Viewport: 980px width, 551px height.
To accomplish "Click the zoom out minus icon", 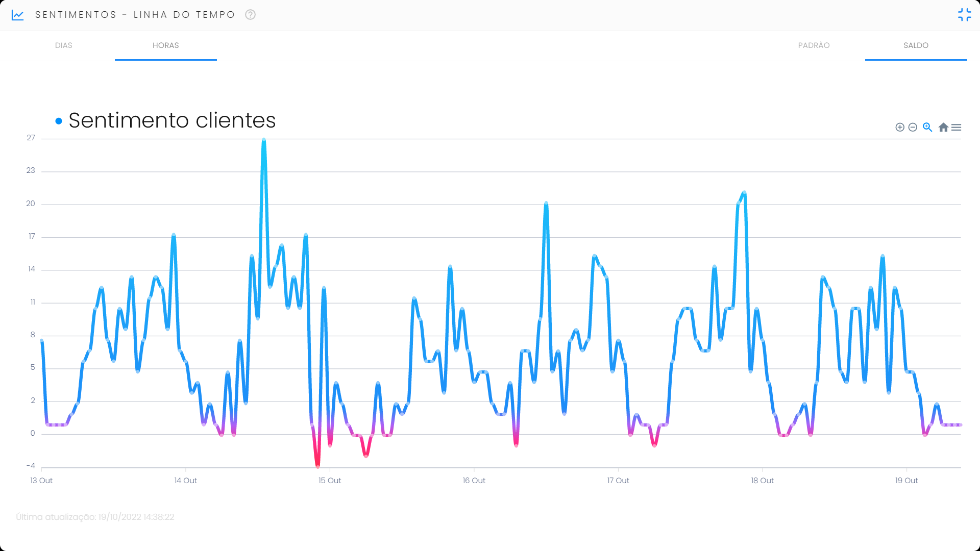I will pyautogui.click(x=913, y=127).
